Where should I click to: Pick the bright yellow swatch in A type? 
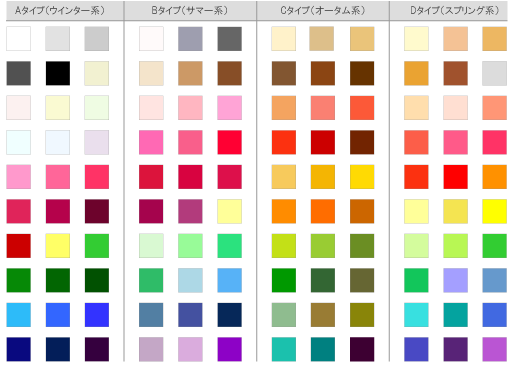click(x=58, y=246)
